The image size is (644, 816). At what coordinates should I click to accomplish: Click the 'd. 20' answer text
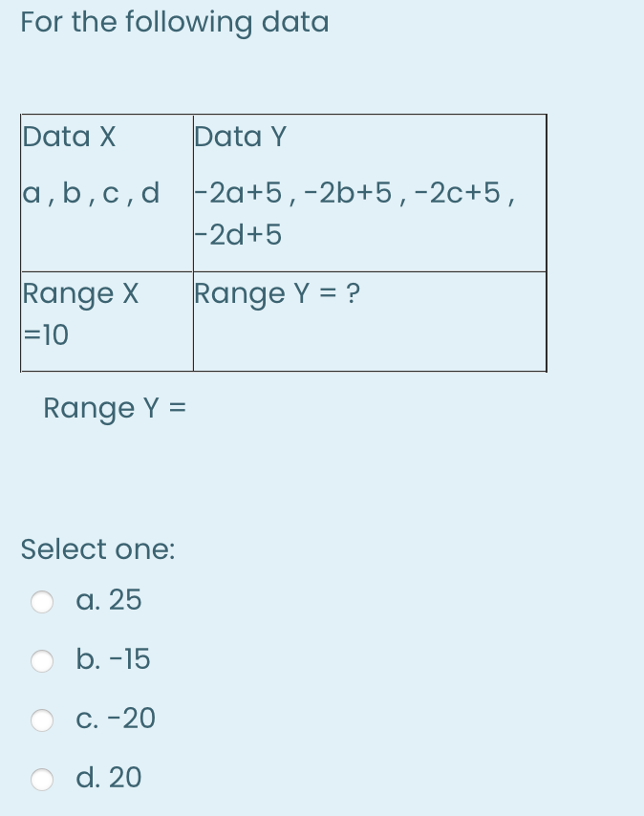point(109,779)
